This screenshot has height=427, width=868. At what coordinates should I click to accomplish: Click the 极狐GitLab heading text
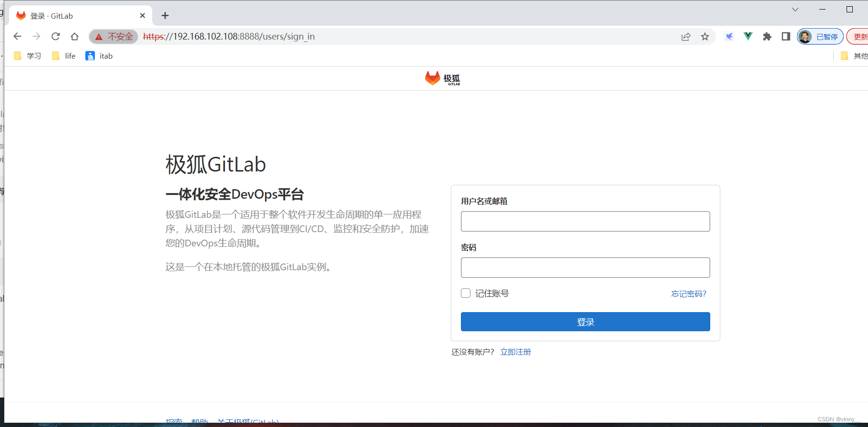(x=215, y=164)
